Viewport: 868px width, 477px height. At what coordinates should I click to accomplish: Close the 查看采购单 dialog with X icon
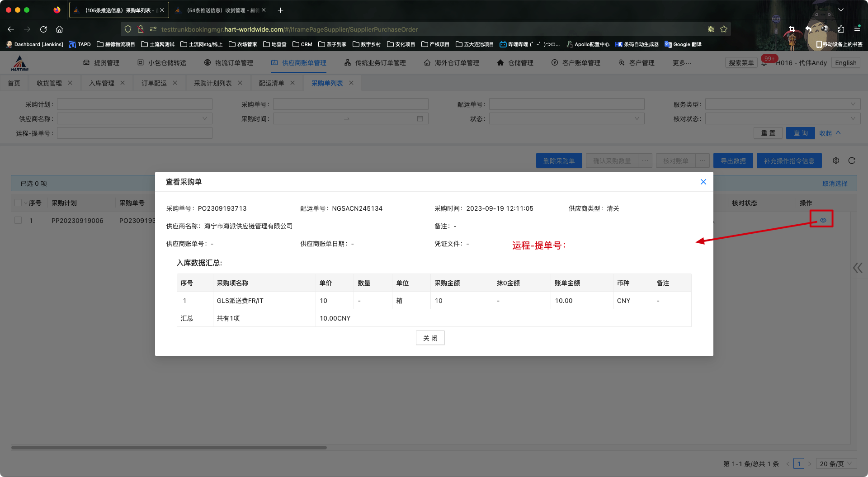[703, 182]
